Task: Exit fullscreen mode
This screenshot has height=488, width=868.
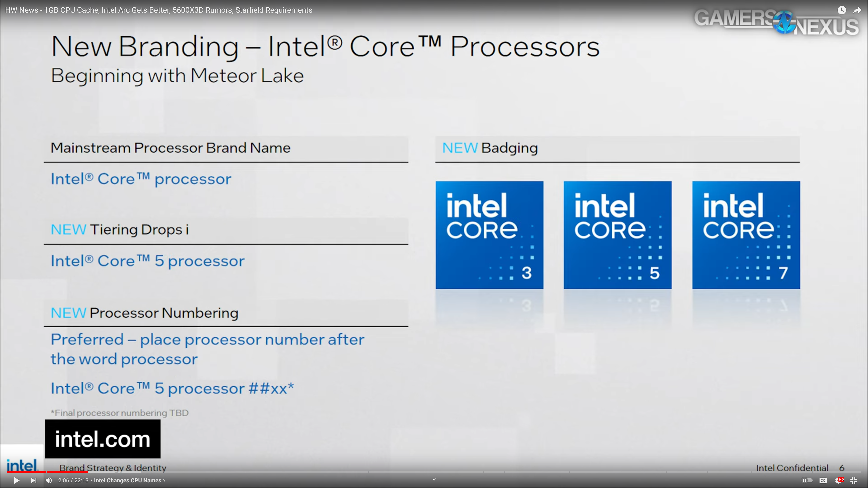Action: [x=854, y=480]
